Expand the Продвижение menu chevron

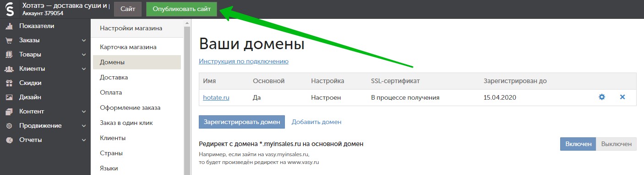click(x=84, y=126)
